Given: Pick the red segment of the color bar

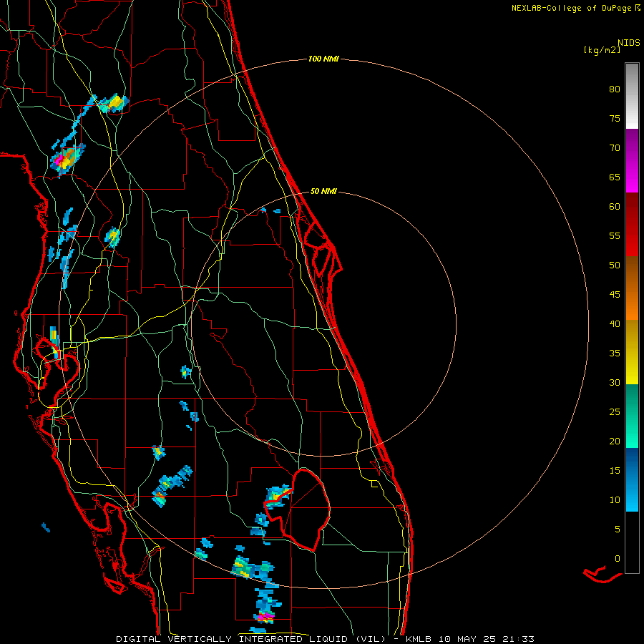Looking at the screenshot, I should (632, 225).
